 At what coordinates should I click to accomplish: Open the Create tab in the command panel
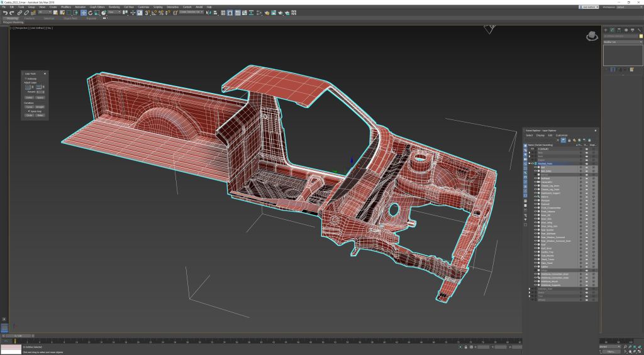606,30
